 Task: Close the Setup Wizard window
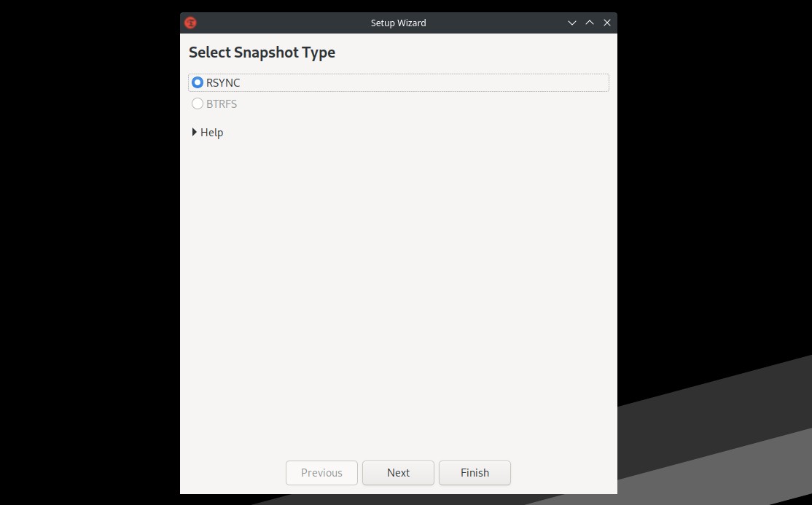click(x=607, y=23)
